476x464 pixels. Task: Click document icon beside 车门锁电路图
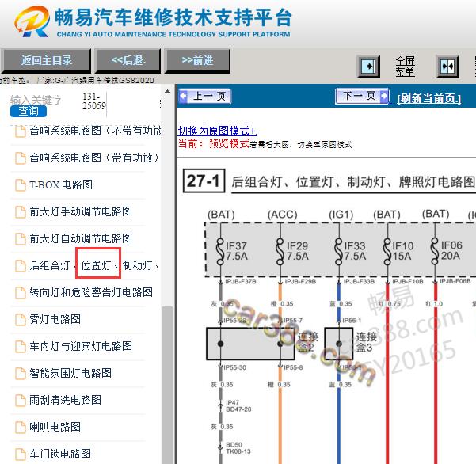(21, 454)
